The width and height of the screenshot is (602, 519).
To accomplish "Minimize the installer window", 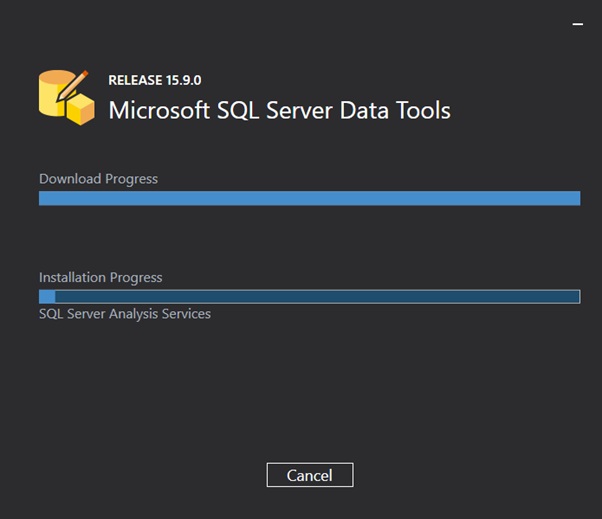I will point(577,24).
